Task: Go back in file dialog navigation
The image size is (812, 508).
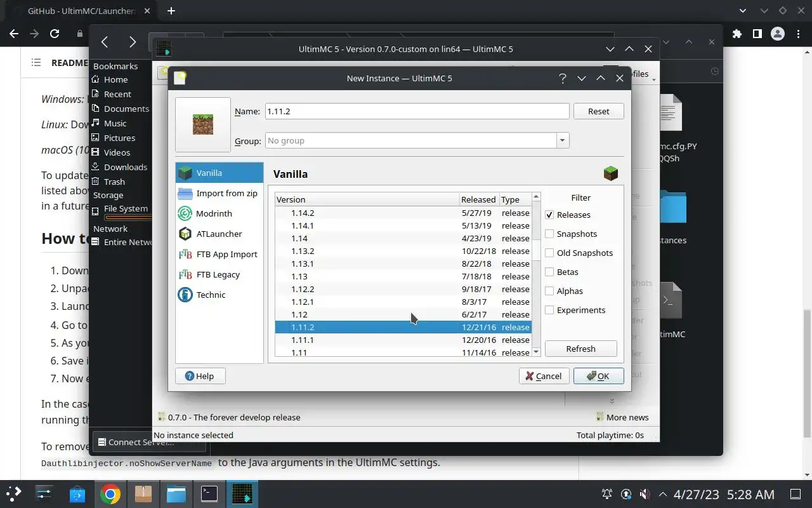Action: click(x=105, y=42)
